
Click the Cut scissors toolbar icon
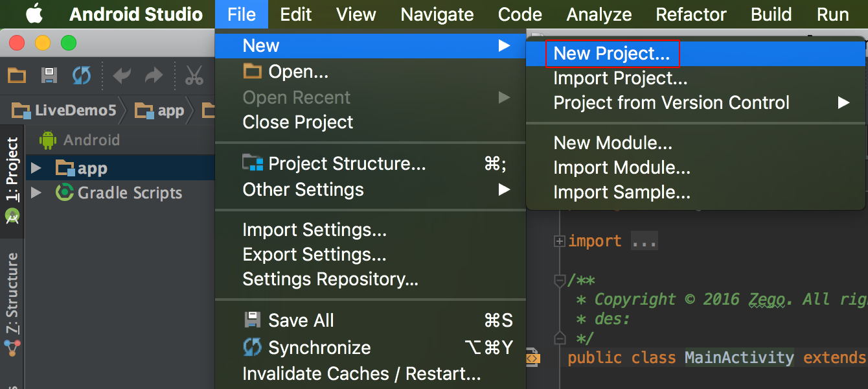point(194,76)
